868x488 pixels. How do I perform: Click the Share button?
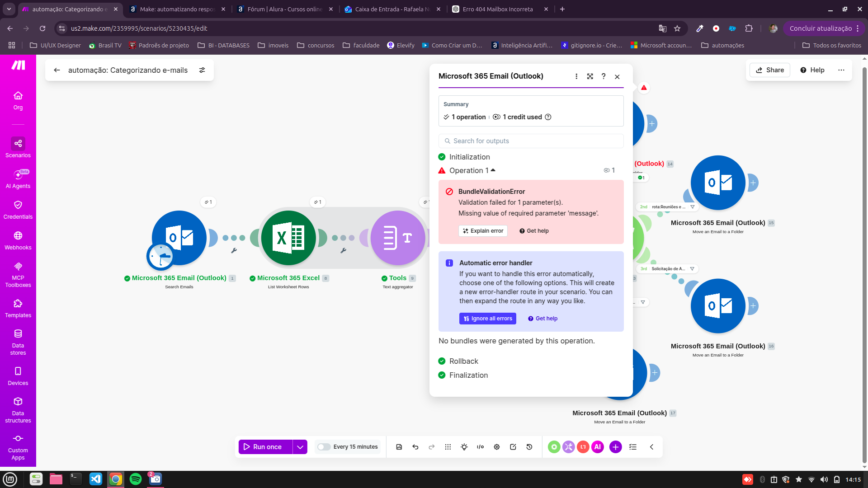(770, 70)
